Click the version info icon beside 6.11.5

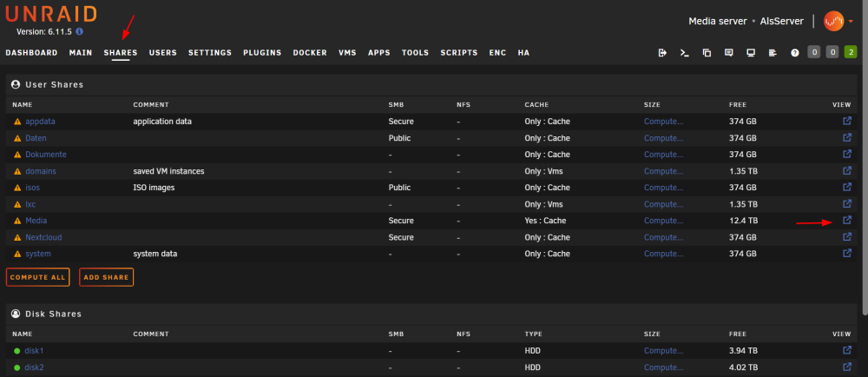pos(79,31)
